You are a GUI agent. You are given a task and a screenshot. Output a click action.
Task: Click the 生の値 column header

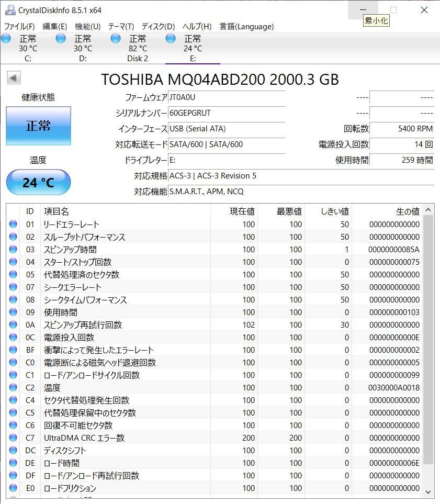[x=387, y=211]
